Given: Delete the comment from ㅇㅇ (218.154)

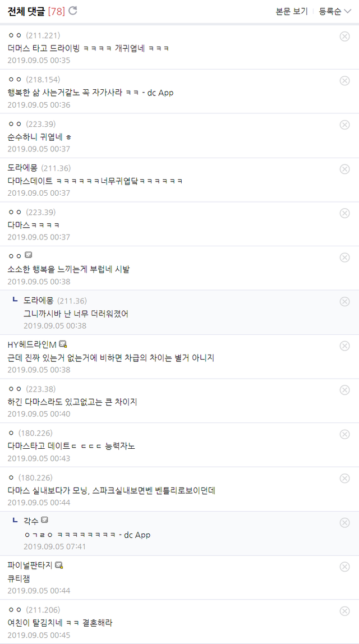Looking at the screenshot, I should [x=344, y=81].
